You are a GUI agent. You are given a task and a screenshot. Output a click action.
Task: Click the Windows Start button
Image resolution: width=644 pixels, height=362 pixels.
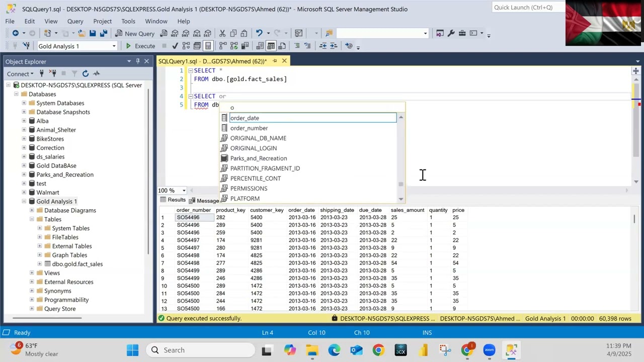click(133, 350)
